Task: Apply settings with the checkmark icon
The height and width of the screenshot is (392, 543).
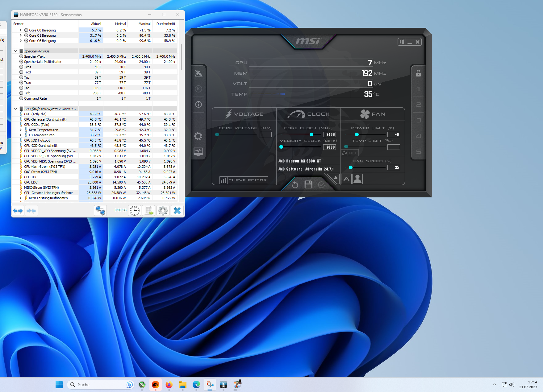Action: 321,184
